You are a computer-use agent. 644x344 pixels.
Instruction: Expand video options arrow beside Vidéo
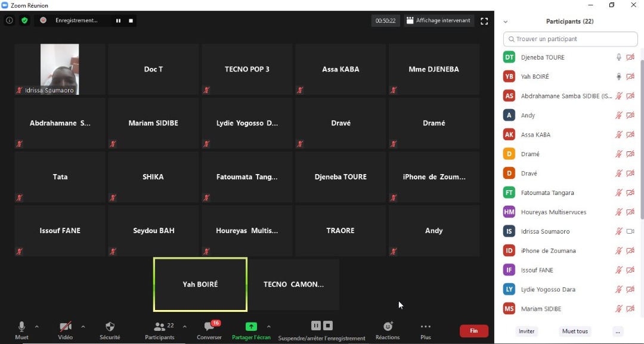tap(83, 327)
